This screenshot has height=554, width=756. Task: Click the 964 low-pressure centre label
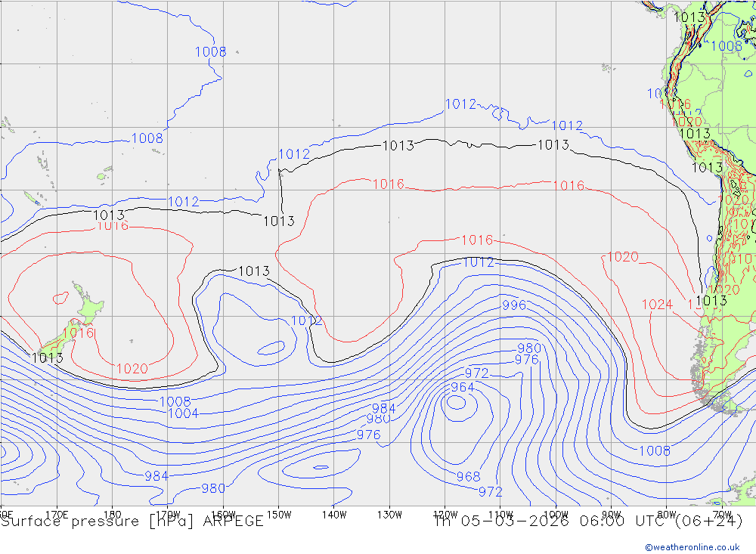[x=463, y=388]
